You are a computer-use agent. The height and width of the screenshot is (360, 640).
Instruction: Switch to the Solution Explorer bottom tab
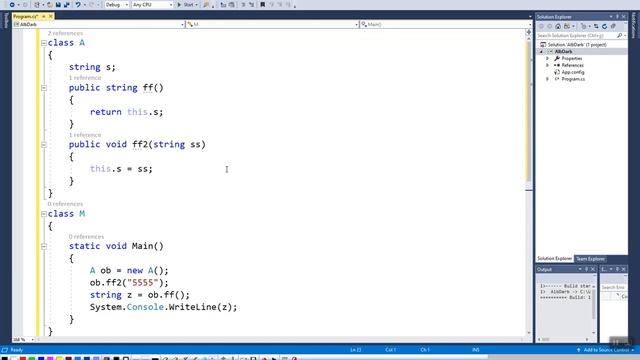(554, 259)
